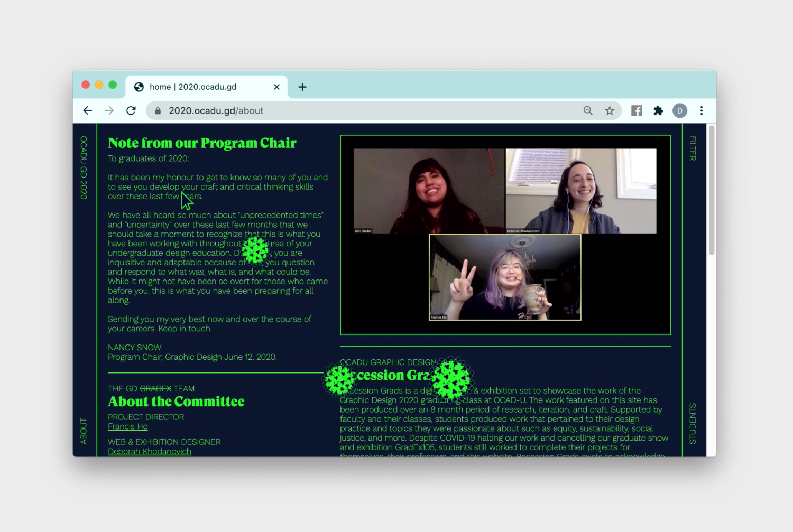Open the FILTER side panel

click(x=693, y=148)
